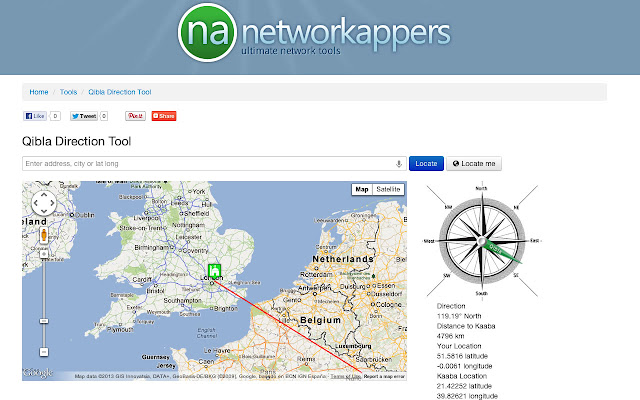Click the red Share button
This screenshot has width=640, height=400.
[164, 116]
